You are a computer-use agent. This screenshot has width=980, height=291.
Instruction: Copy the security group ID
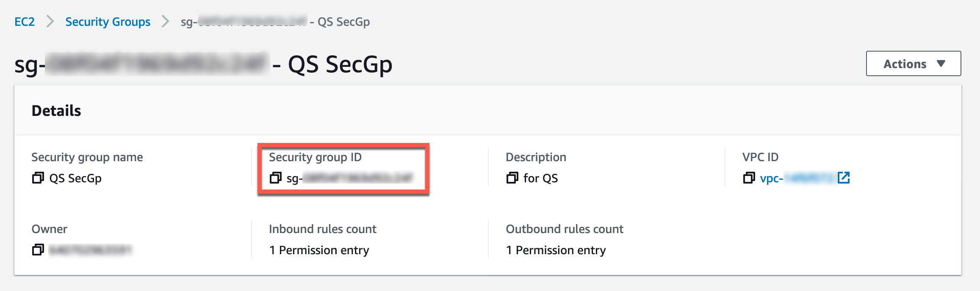[276, 178]
